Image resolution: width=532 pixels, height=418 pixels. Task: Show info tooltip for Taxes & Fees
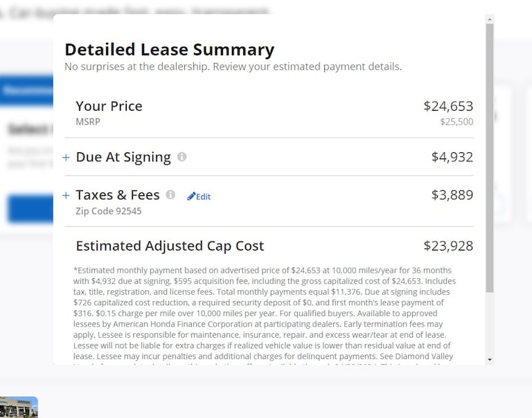170,195
